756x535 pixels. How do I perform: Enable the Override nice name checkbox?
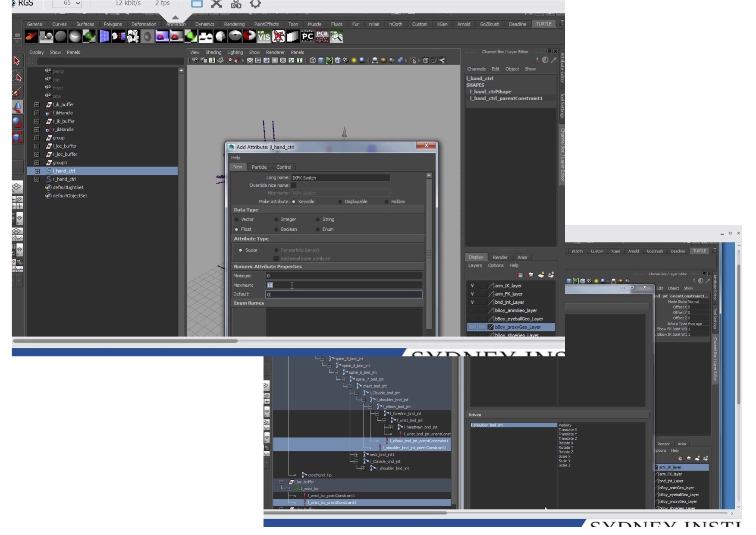294,186
